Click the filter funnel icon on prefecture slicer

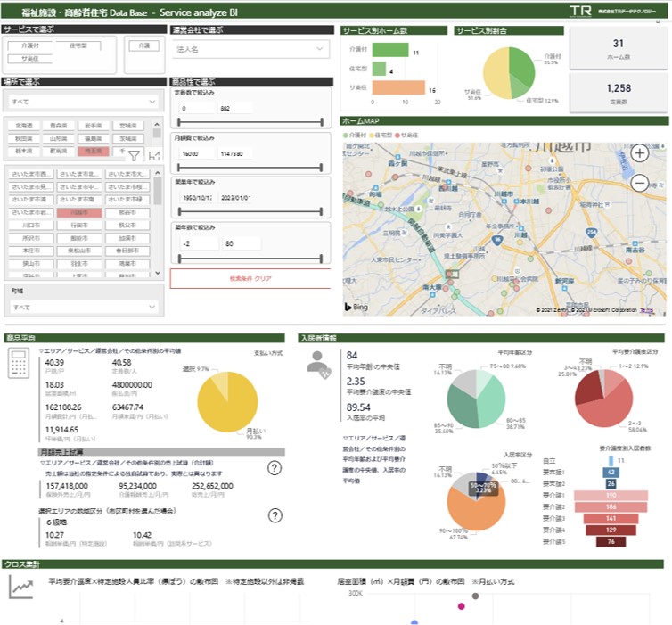pos(134,156)
